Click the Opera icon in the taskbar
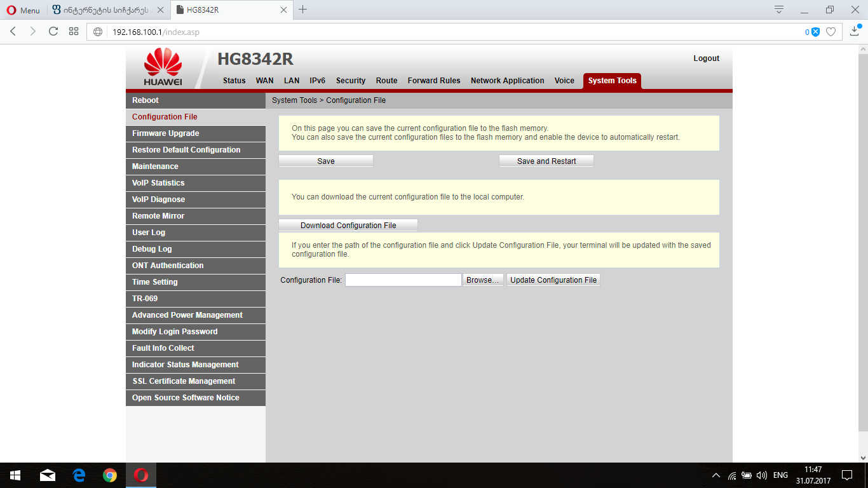 [x=141, y=475]
